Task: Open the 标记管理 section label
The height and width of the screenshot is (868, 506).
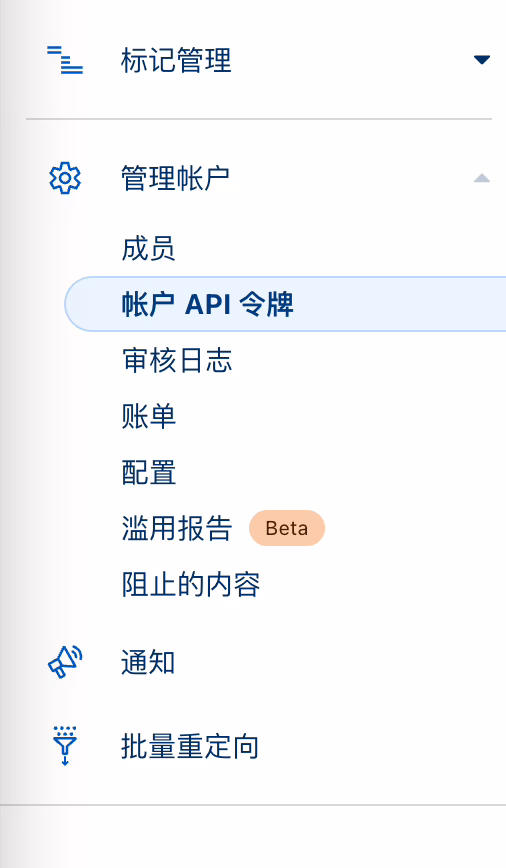Action: pyautogui.click(x=176, y=60)
